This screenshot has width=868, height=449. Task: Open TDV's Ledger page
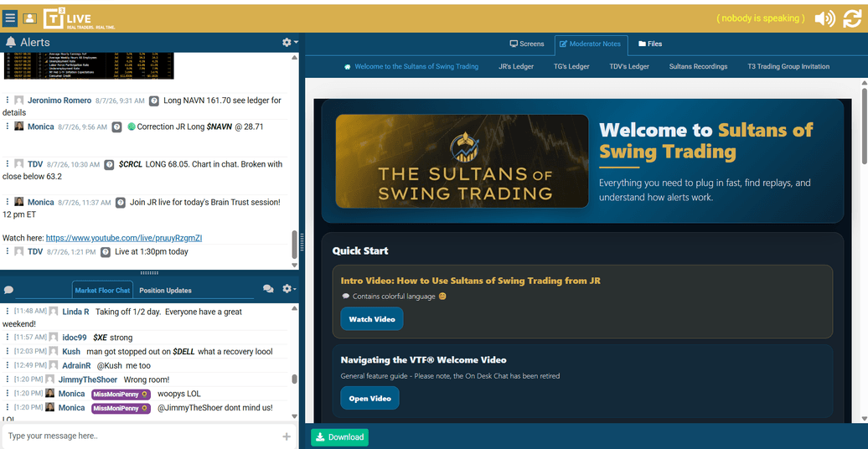629,66
